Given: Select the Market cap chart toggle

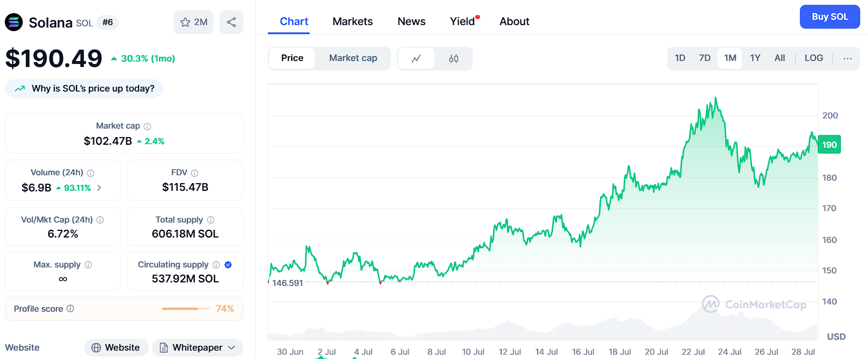Looking at the screenshot, I should (x=353, y=58).
